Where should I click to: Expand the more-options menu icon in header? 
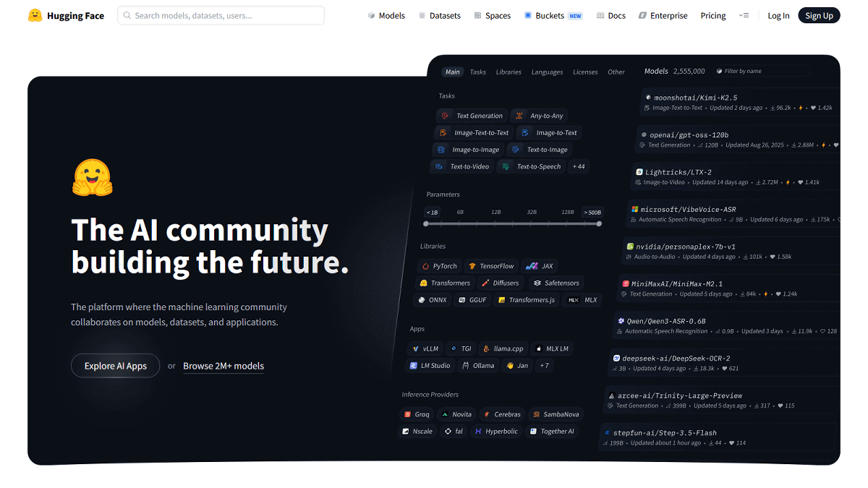(x=744, y=15)
